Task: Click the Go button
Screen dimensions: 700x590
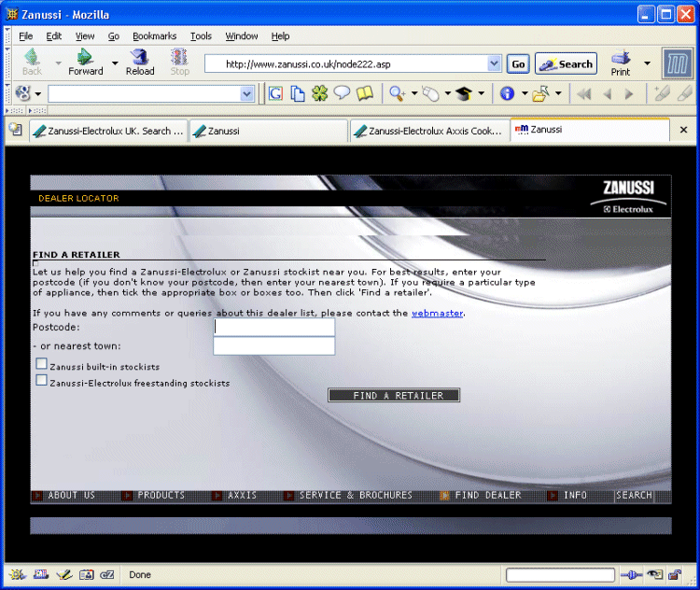Action: tap(518, 63)
